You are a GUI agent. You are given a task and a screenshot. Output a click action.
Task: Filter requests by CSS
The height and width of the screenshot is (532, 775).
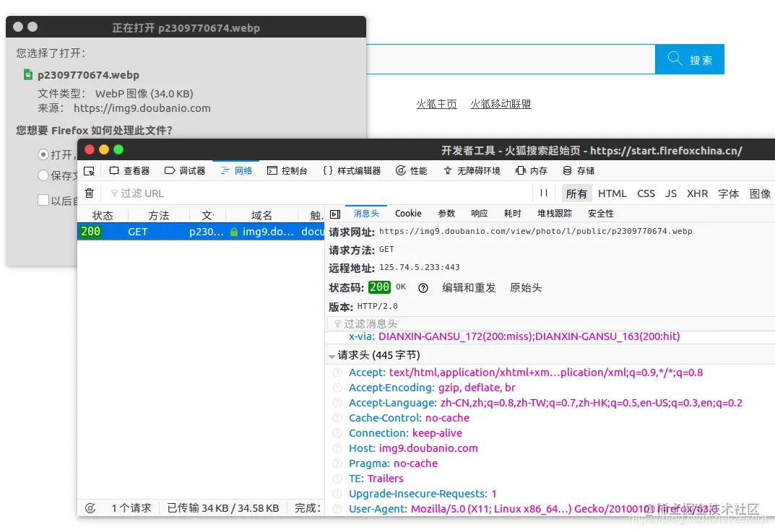(x=646, y=193)
